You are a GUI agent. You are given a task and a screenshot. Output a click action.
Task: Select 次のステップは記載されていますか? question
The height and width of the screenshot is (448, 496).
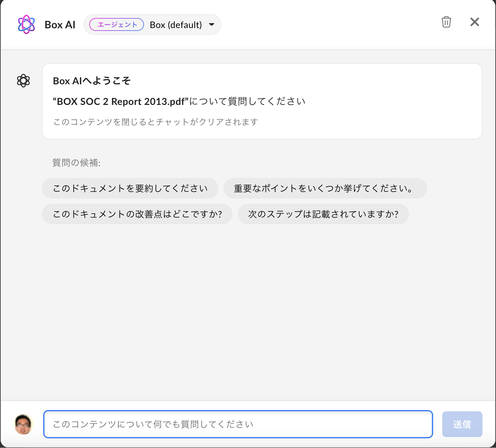pos(323,214)
